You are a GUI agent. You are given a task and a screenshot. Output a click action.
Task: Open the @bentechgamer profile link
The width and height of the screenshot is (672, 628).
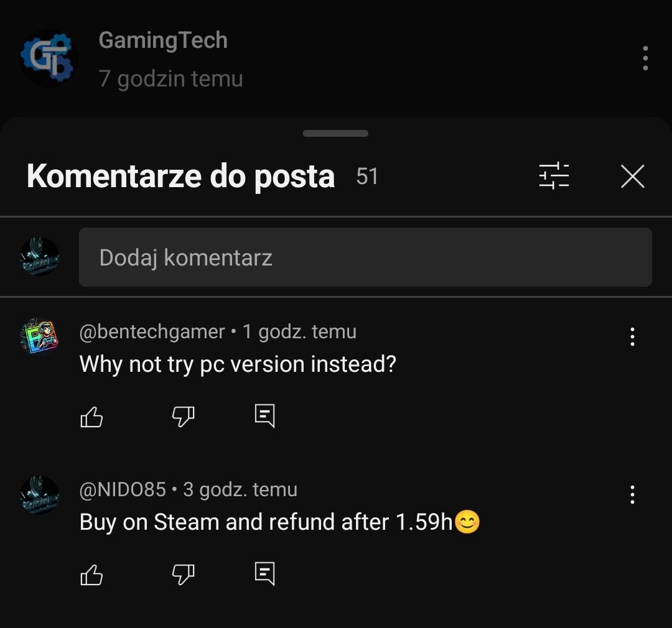tap(152, 332)
